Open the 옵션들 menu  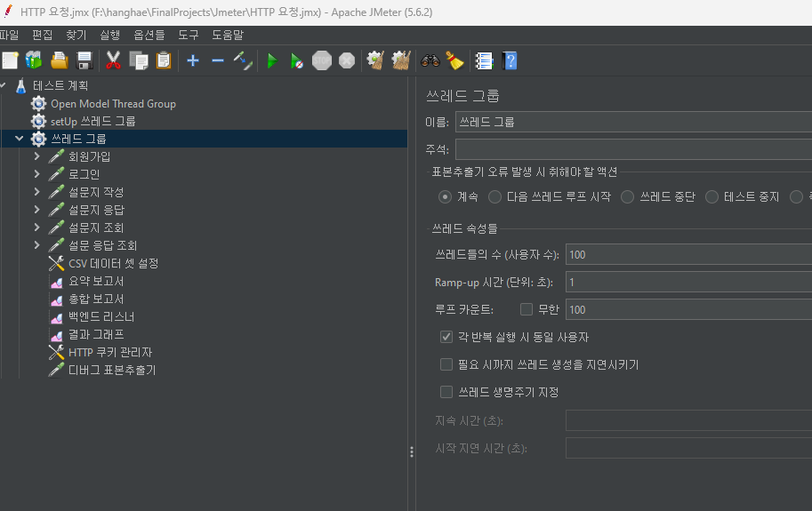pyautogui.click(x=149, y=35)
